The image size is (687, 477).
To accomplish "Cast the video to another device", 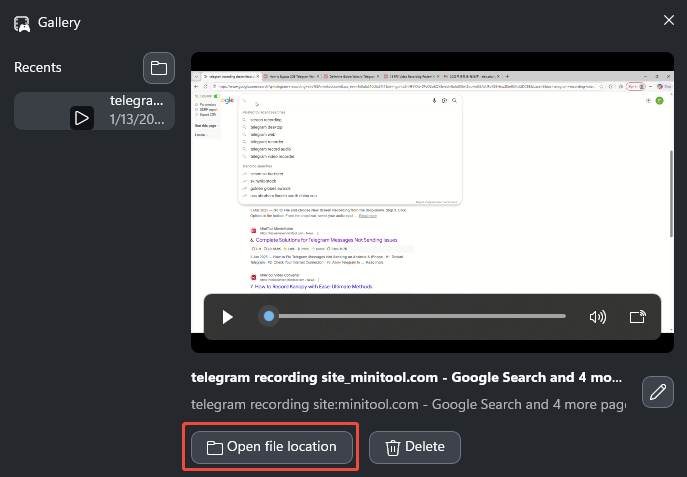I will [x=637, y=316].
